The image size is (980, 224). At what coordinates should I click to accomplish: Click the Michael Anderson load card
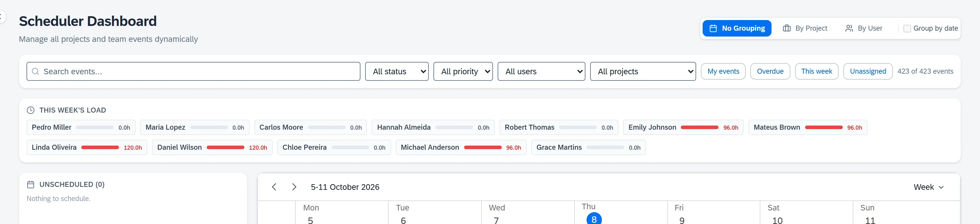pyautogui.click(x=461, y=147)
